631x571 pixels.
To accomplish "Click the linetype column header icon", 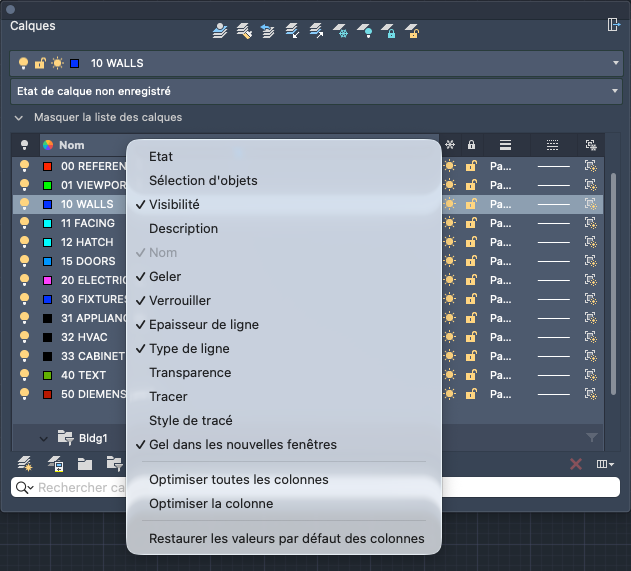I will [x=552, y=145].
